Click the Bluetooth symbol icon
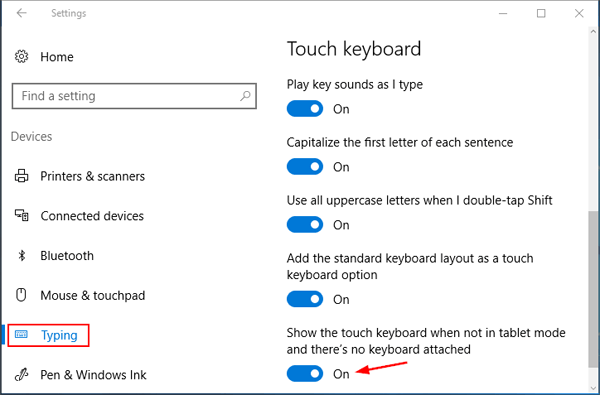 coord(22,255)
